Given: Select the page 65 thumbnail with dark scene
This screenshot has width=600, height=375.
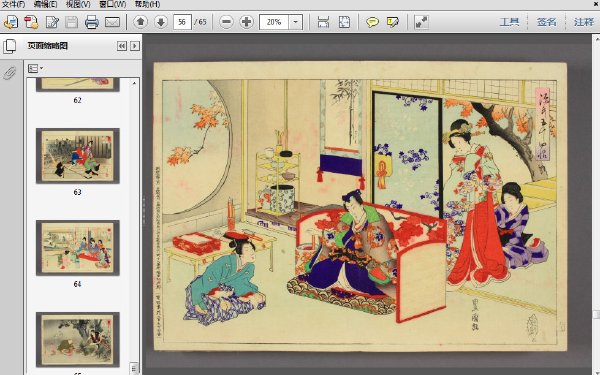Looking at the screenshot, I should point(78,340).
